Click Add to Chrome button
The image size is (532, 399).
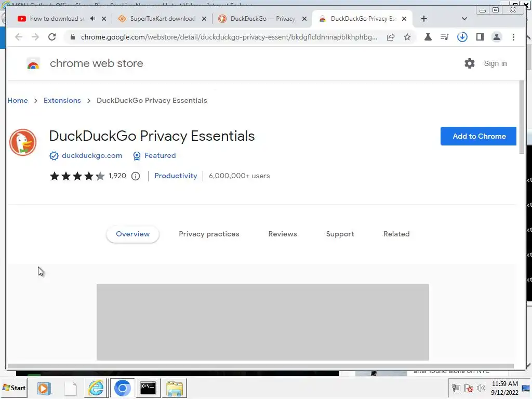pos(478,136)
